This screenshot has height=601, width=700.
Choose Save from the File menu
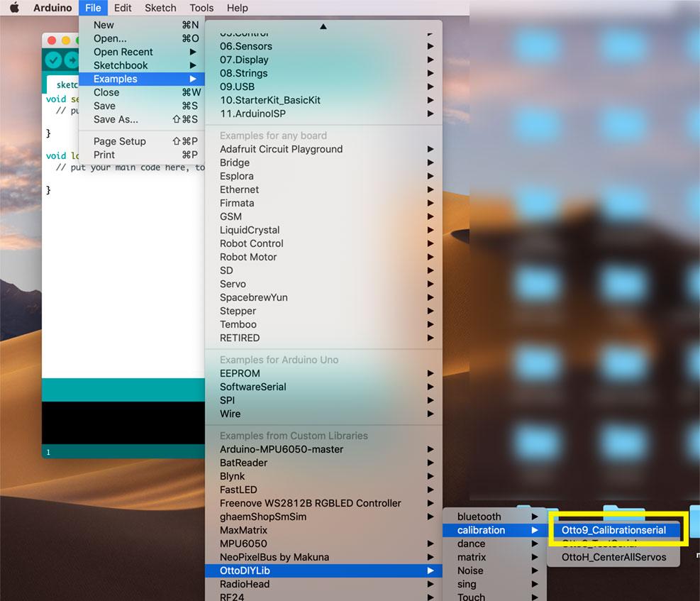(142, 106)
